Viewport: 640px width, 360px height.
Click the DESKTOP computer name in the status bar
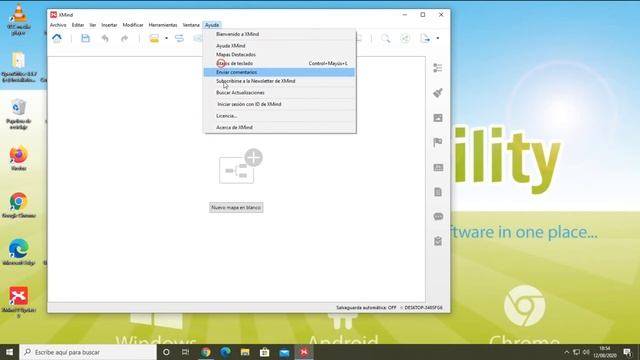click(x=423, y=308)
